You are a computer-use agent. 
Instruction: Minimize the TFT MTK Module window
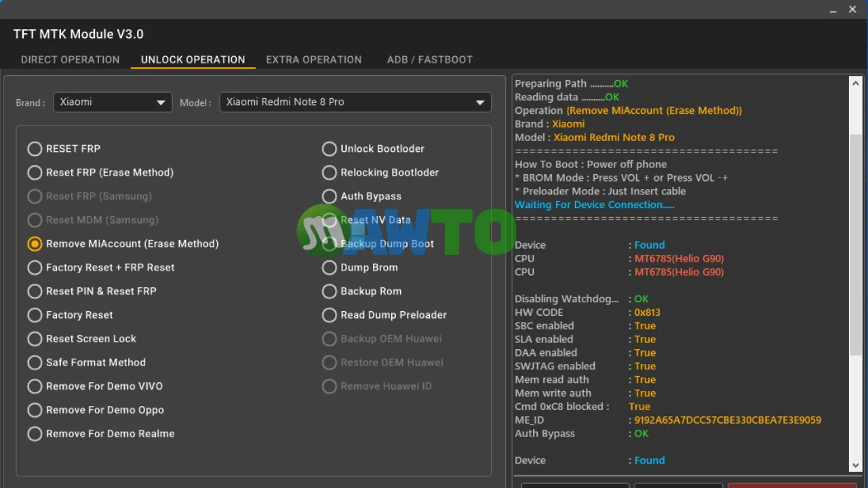[x=833, y=9]
